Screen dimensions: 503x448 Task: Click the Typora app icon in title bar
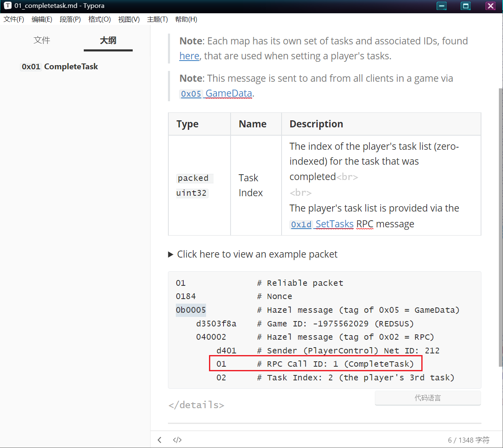(x=7, y=6)
